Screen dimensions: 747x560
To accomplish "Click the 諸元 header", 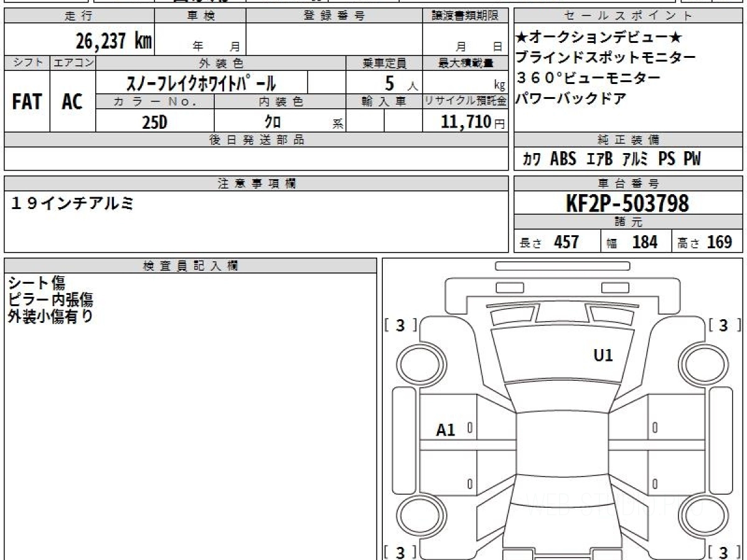I will tap(629, 222).
